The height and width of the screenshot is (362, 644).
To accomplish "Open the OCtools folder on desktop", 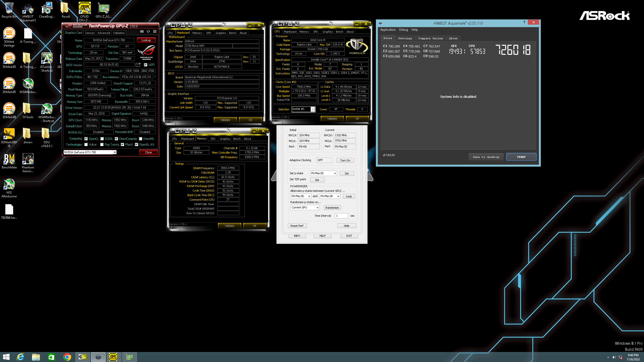I will point(28,111).
